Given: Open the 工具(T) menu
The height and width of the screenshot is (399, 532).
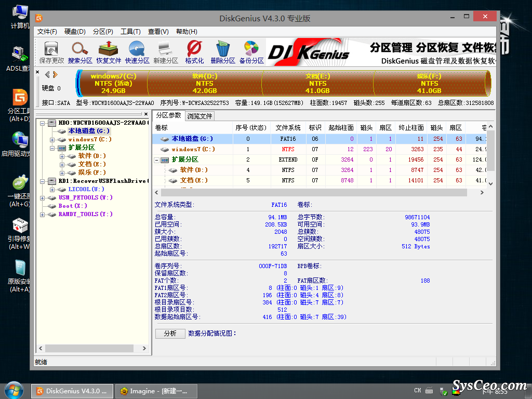Looking at the screenshot, I should click(130, 32).
